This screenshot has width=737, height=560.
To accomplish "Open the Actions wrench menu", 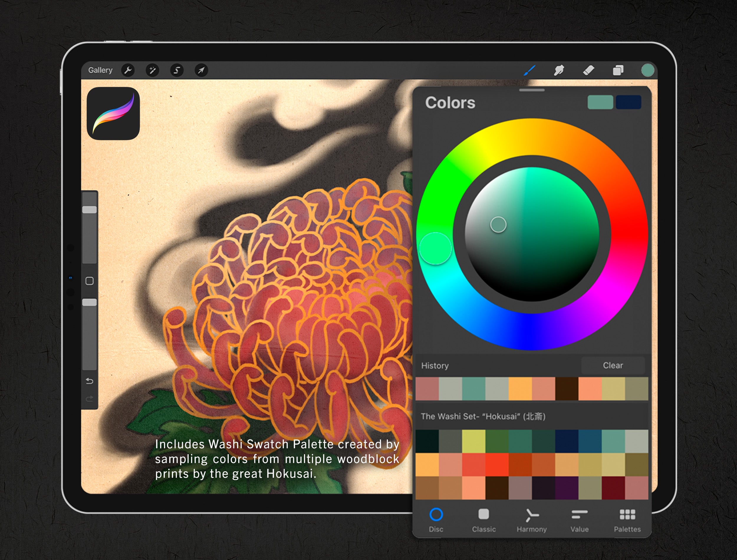I will click(128, 70).
